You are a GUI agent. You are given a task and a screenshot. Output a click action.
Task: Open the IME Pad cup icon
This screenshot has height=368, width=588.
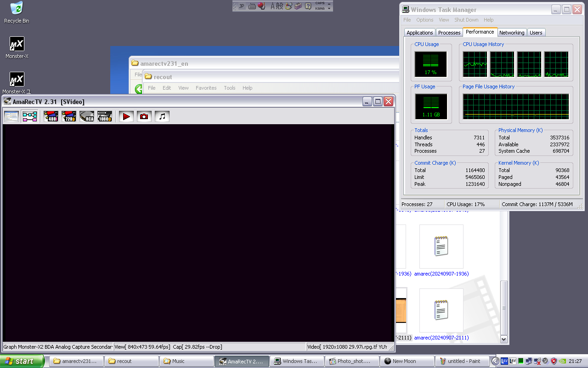pos(288,6)
